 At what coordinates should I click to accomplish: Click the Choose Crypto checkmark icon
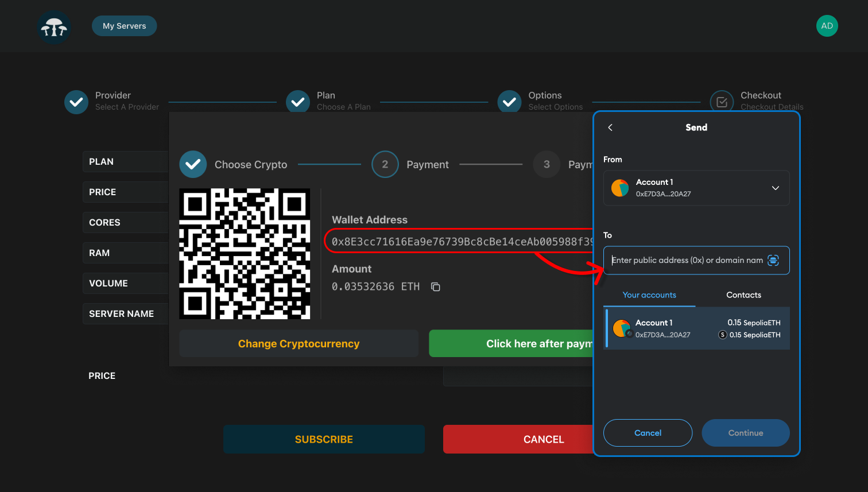(193, 165)
